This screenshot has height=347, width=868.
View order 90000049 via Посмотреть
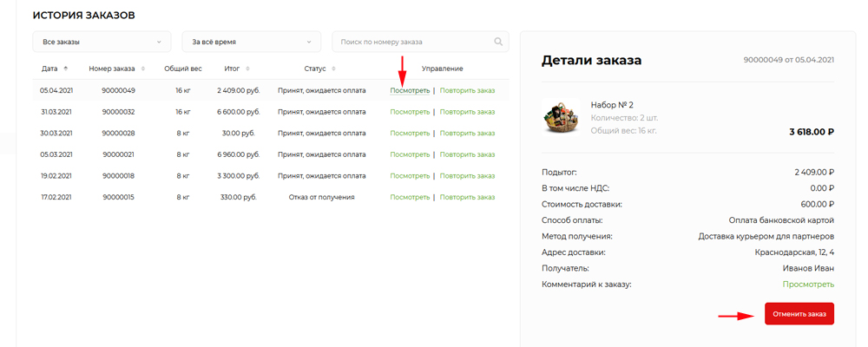pos(410,89)
